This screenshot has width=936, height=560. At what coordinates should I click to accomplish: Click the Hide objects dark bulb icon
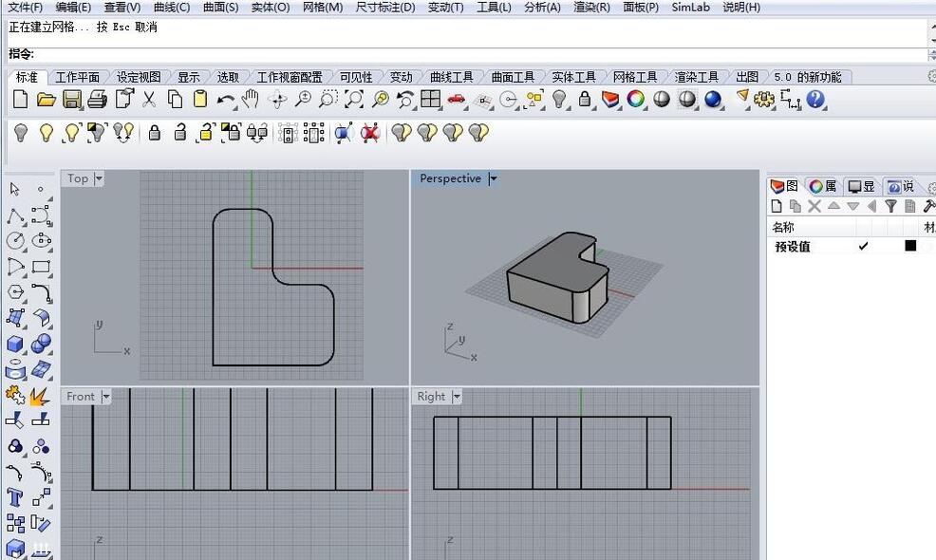pos(21,133)
